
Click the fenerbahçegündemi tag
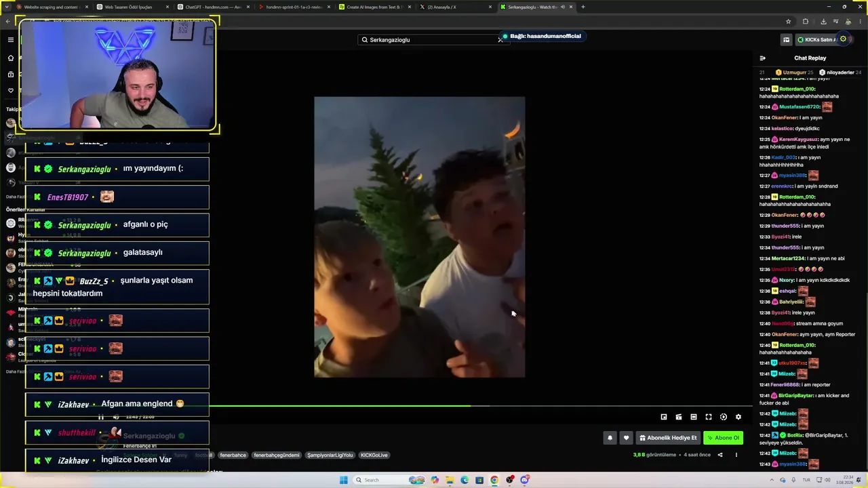(x=277, y=455)
